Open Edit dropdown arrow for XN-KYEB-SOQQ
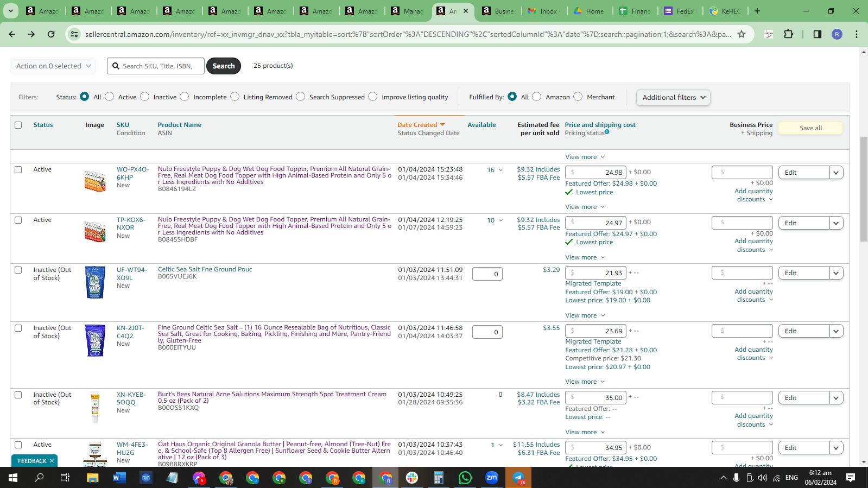This screenshot has height=488, width=868. point(837,398)
